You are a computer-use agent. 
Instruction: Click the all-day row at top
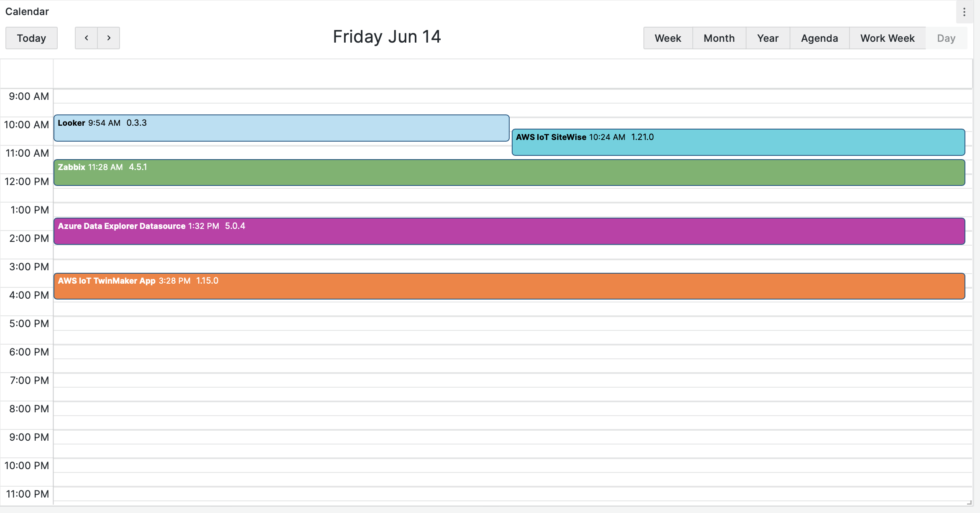click(512, 74)
